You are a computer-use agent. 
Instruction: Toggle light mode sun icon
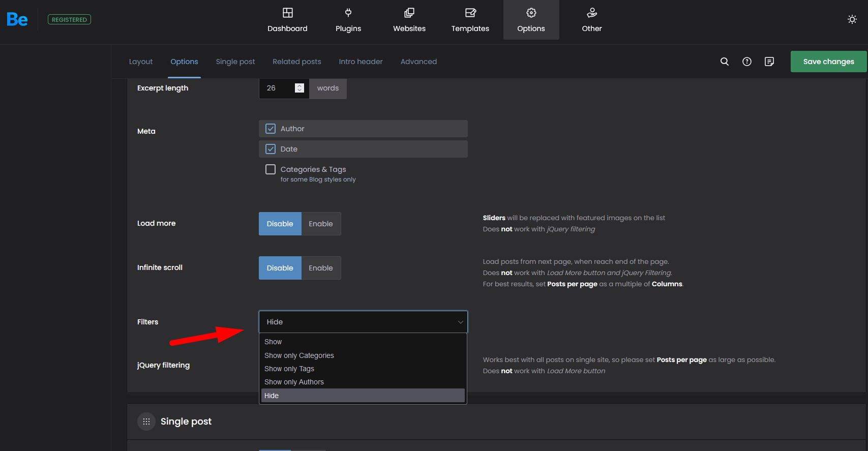(x=852, y=19)
